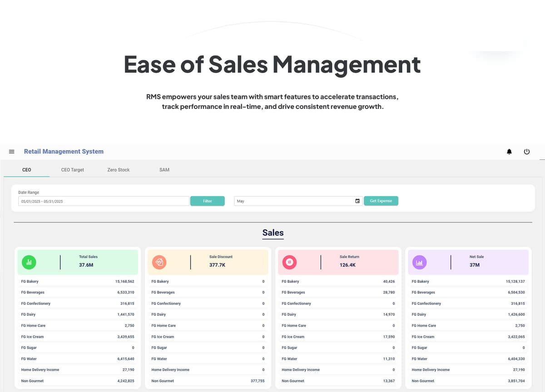Click 28,780 FG Beverages return value
545x392 pixels.
coord(389,293)
